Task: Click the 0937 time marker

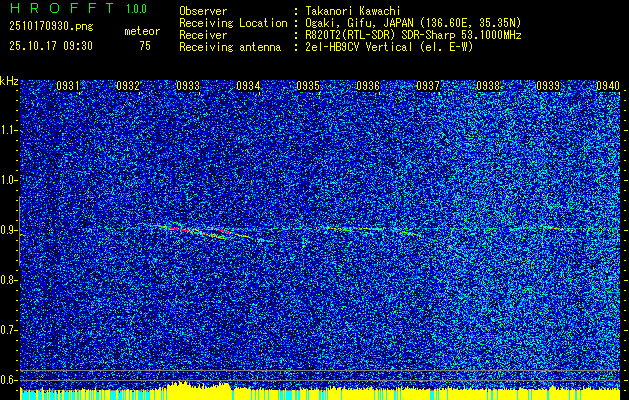Action: click(x=428, y=86)
